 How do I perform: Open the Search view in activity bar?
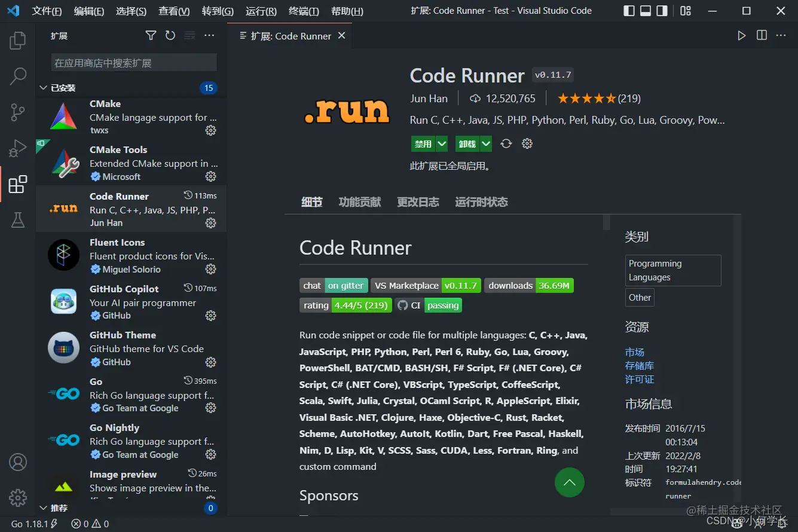click(18, 76)
